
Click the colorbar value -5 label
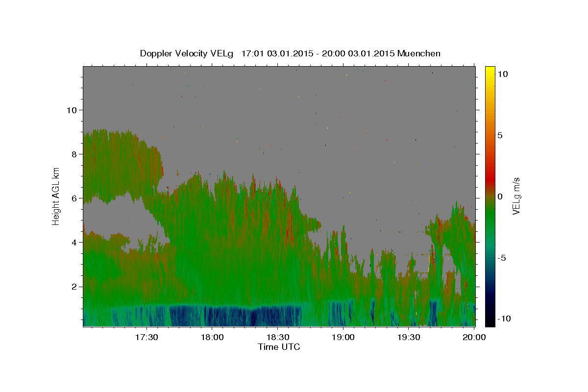tap(503, 258)
